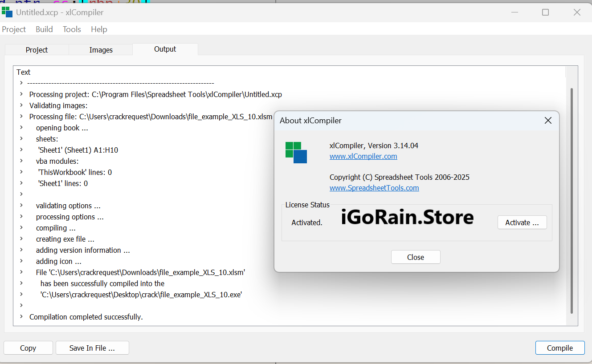The image size is (592, 364).
Task: Select the 'creating exe file ...' line
Action: [x=65, y=239]
